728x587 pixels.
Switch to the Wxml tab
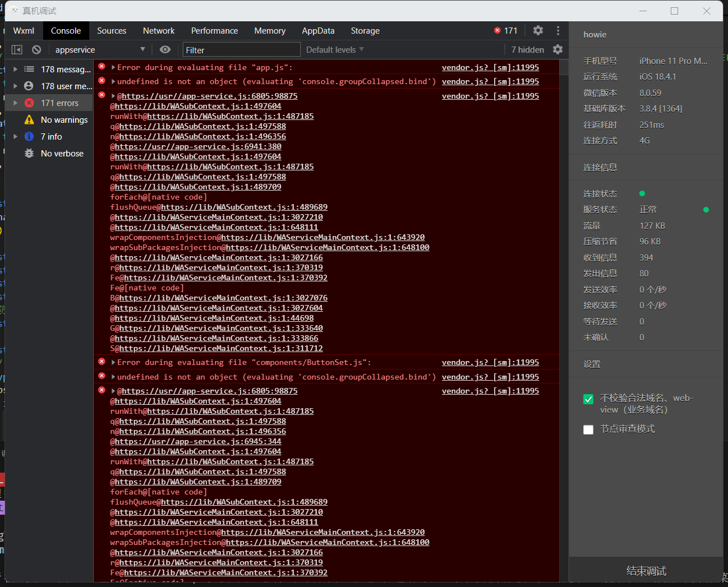(24, 31)
